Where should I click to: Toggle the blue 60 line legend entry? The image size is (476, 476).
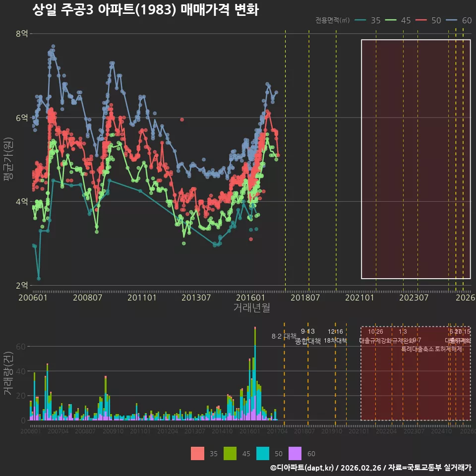[x=459, y=20]
